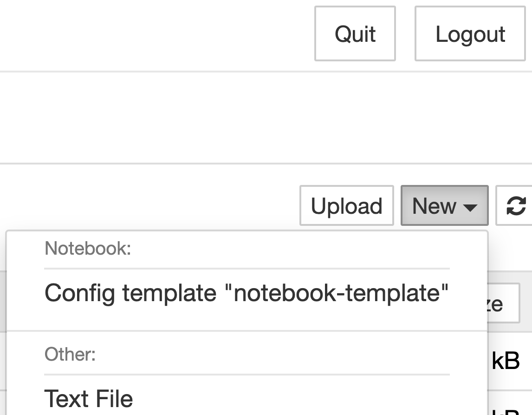Viewport: 532px width, 415px height.
Task: Open the Upload file button
Action: coord(346,206)
